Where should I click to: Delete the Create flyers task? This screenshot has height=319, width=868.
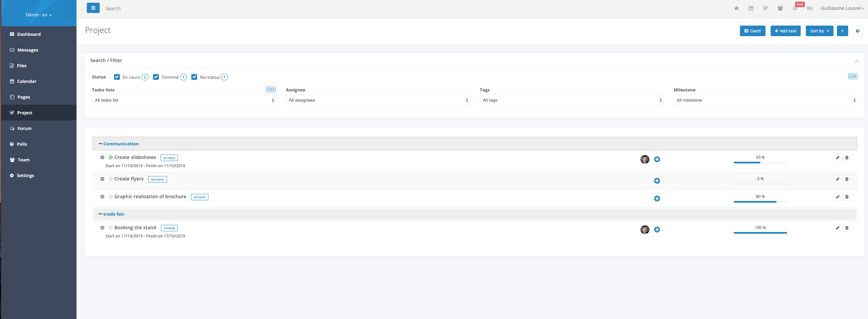847,179
